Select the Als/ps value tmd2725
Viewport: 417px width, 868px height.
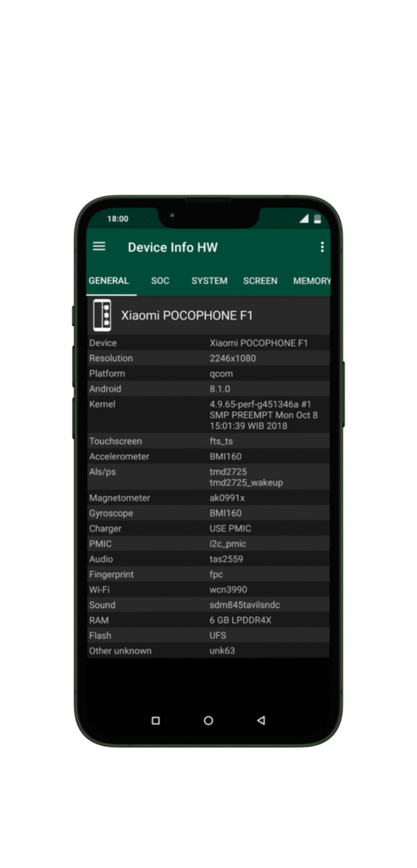(x=228, y=471)
